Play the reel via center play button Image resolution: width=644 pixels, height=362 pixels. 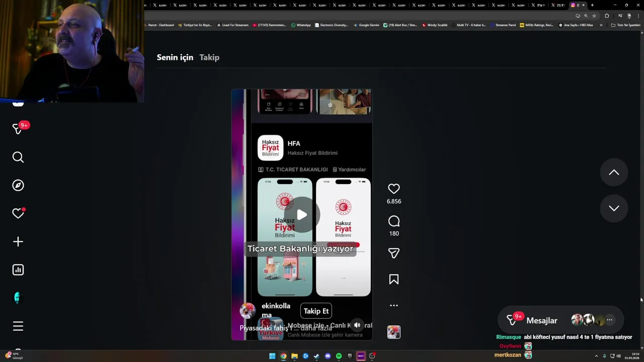[x=302, y=215]
